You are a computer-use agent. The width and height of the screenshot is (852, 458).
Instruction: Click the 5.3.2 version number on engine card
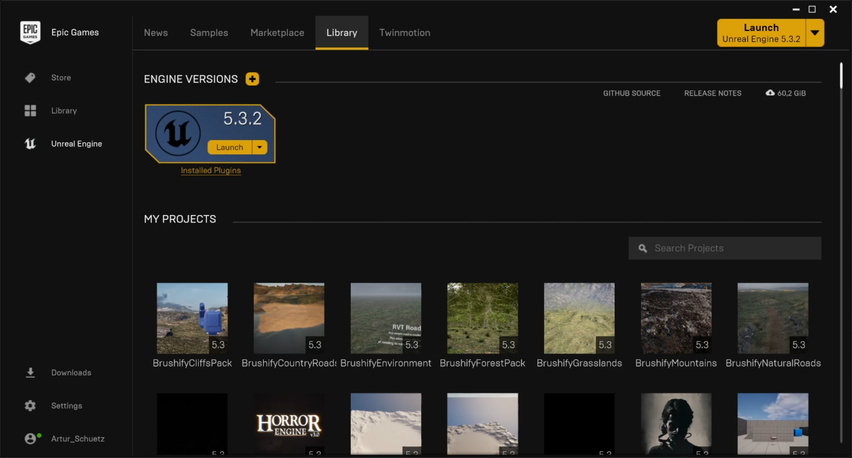(242, 118)
